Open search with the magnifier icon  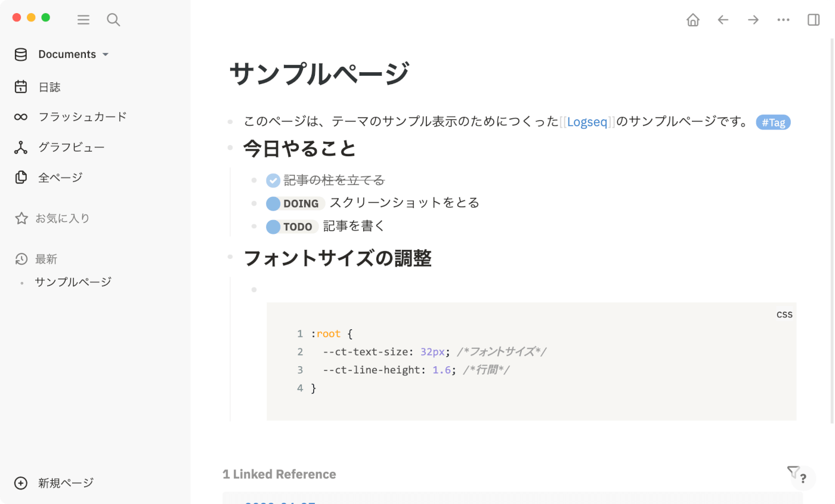click(113, 20)
